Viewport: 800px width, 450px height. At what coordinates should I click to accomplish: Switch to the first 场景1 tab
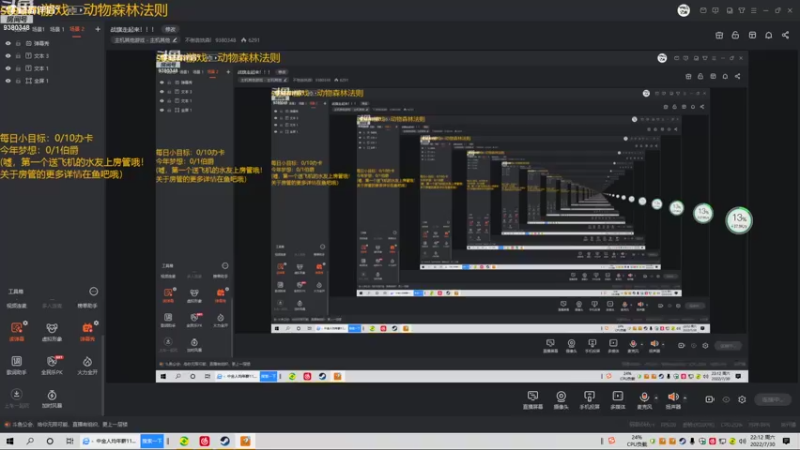tap(38, 29)
